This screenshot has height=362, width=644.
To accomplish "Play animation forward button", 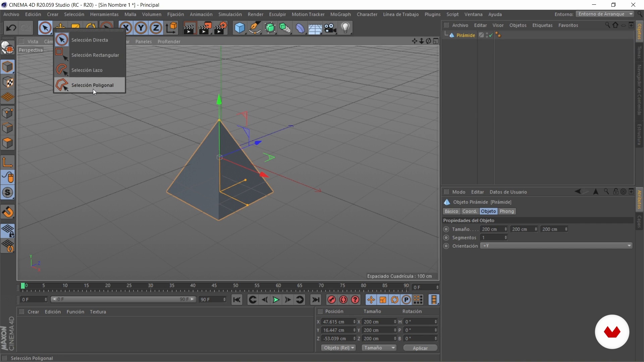I will pos(276,300).
